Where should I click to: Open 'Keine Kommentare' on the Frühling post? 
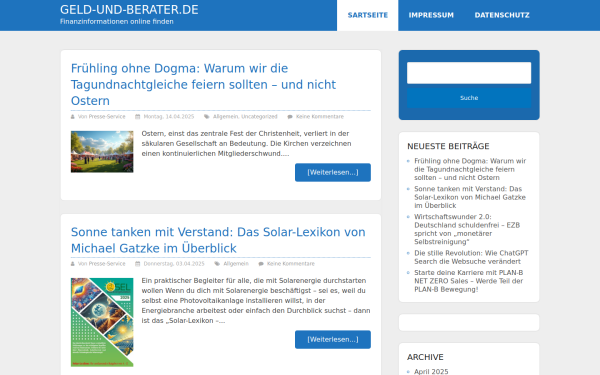point(320,117)
